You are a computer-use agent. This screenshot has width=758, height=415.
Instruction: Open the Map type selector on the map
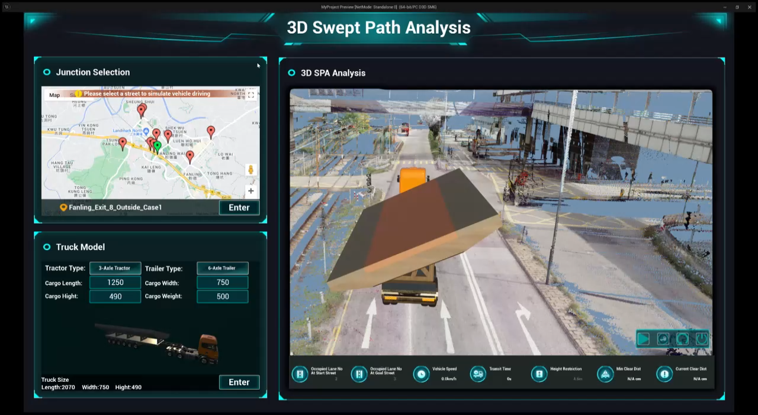pyautogui.click(x=55, y=95)
